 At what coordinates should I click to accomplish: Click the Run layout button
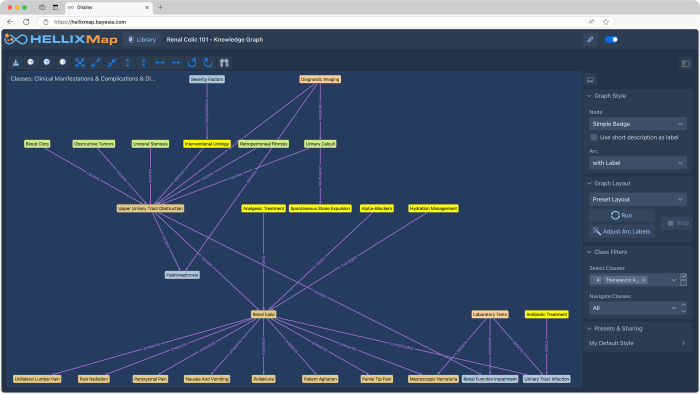coord(622,215)
